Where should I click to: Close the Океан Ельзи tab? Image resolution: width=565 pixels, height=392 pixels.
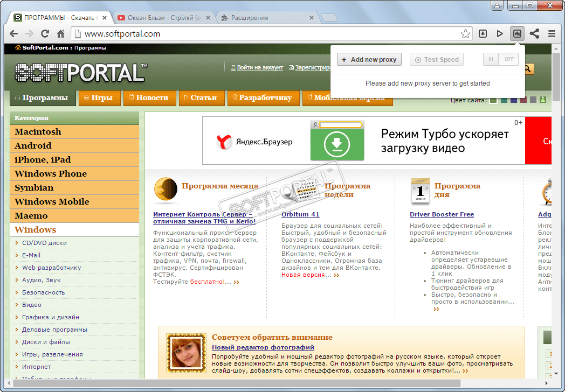tap(208, 18)
